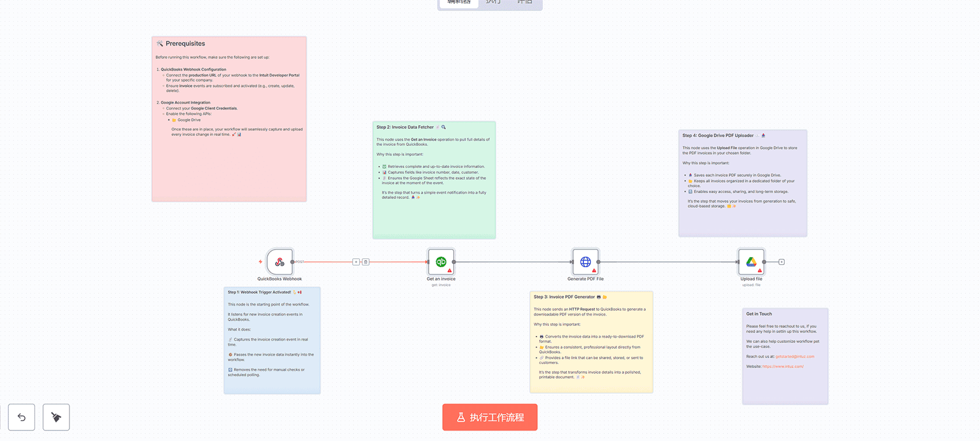Open the https://www.intuz.com/ website link
The height and width of the screenshot is (441, 980).
tap(783, 366)
